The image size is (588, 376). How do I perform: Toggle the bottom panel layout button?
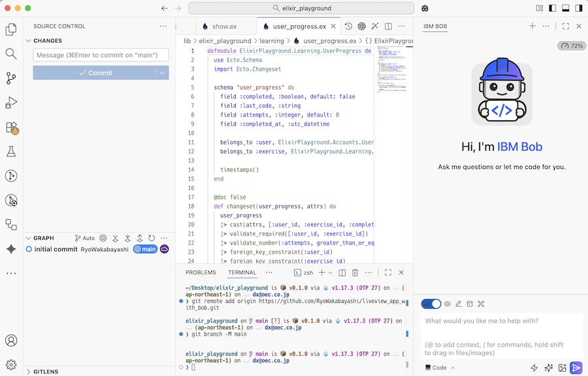pyautogui.click(x=566, y=9)
